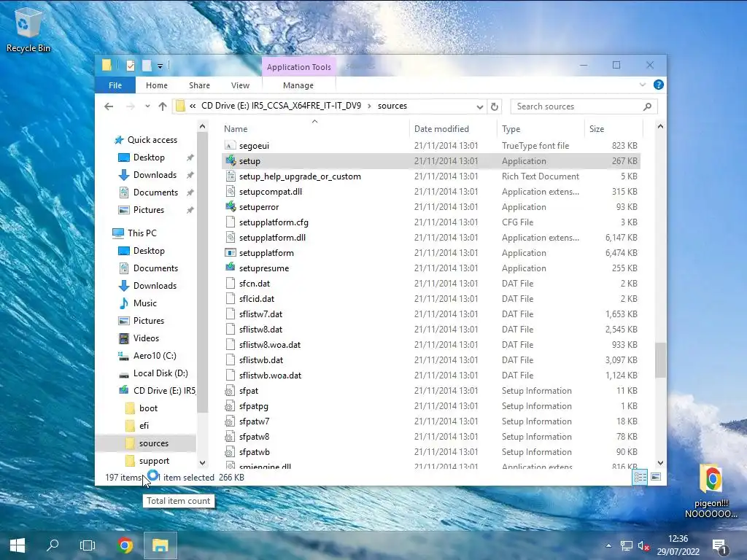
Task: Select the sflistw8.woa.dat file
Action: (430, 345)
